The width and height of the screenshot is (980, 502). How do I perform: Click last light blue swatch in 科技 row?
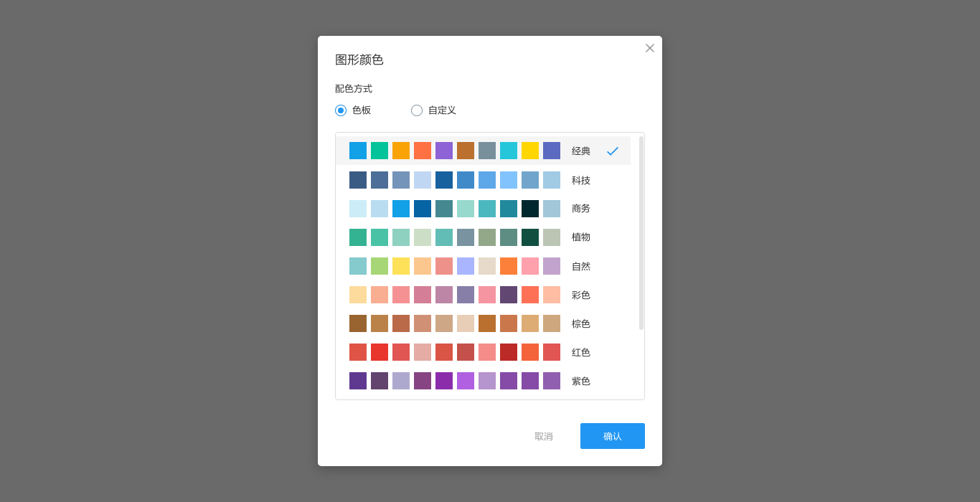tap(552, 180)
